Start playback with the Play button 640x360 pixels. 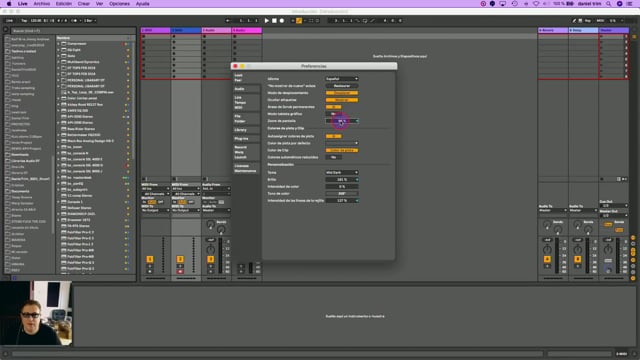pos(267,20)
